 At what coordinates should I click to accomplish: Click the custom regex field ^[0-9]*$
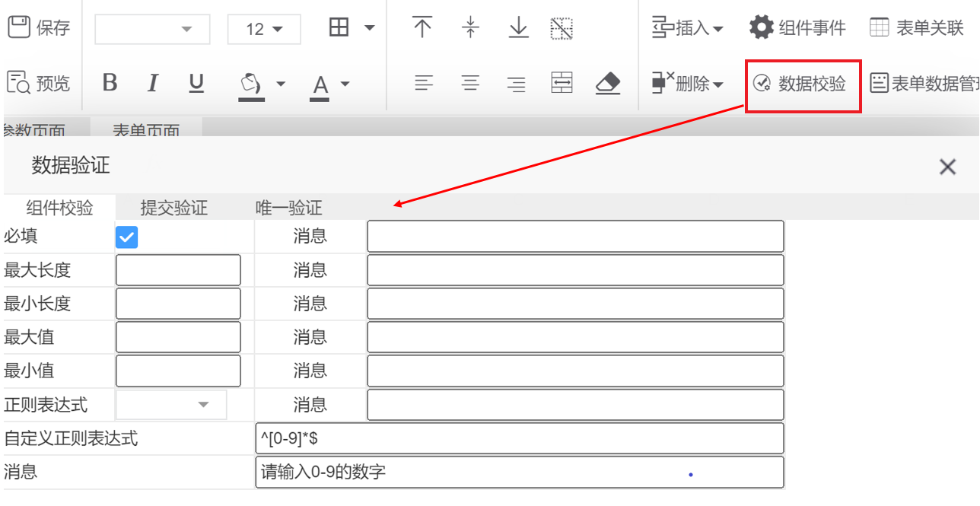(520, 438)
